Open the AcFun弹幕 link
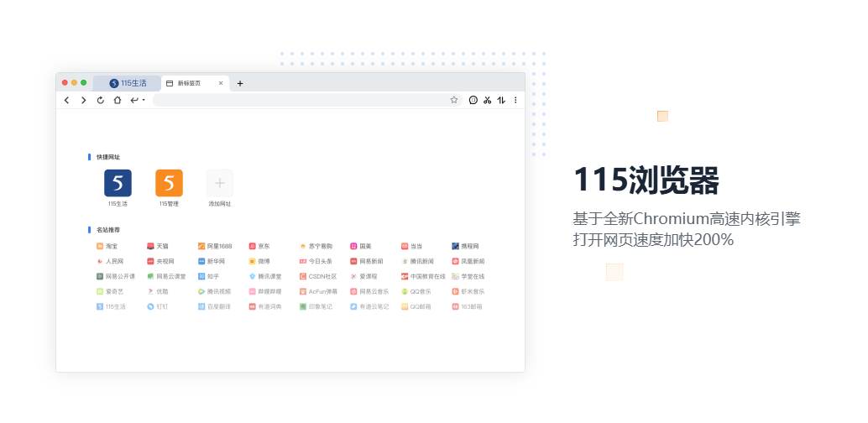The width and height of the screenshot is (868, 423). [x=319, y=291]
